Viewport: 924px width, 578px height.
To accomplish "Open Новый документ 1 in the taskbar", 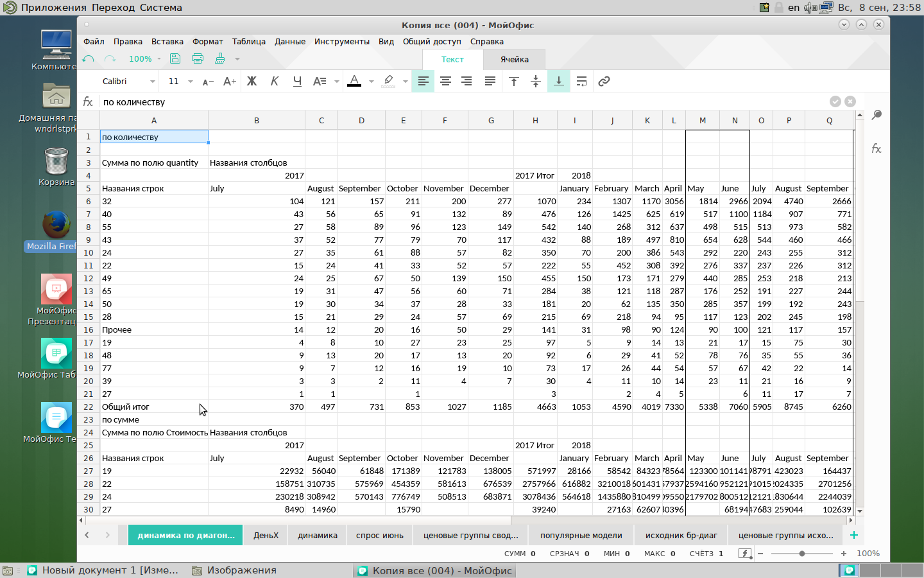I will 103,570.
